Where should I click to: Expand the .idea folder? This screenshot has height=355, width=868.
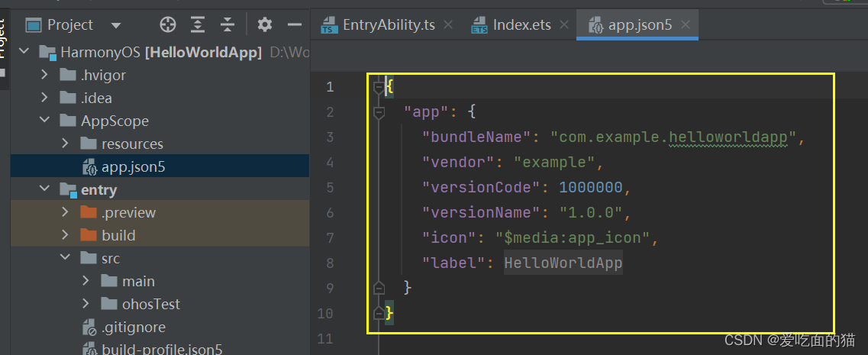coord(44,98)
